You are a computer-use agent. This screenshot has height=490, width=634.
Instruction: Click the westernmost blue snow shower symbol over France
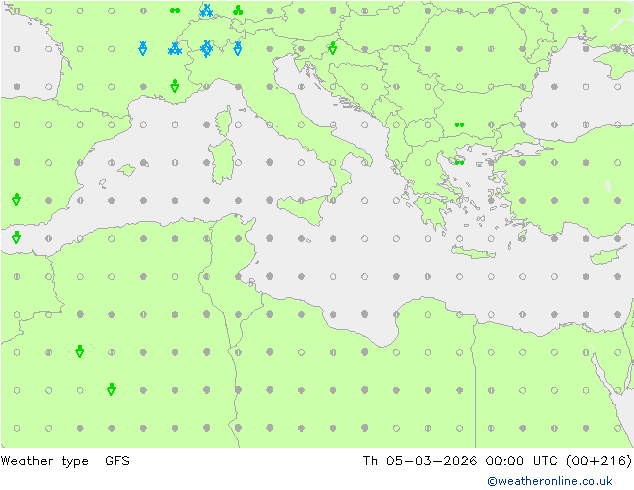(143, 48)
